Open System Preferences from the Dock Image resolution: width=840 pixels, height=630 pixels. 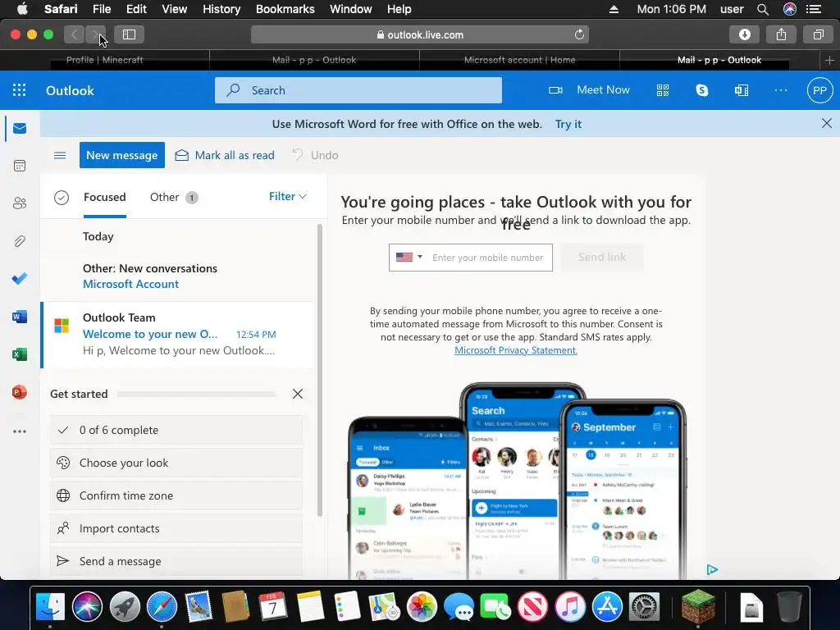[644, 608]
